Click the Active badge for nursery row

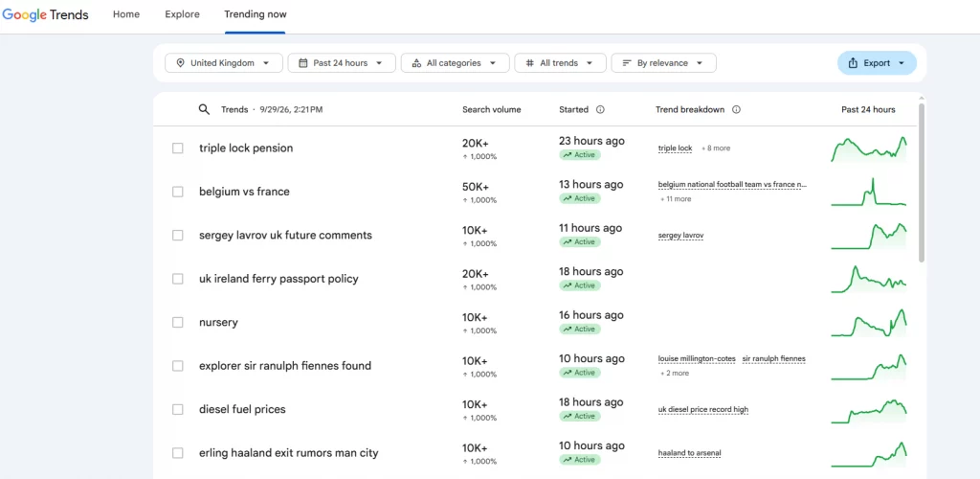(580, 329)
